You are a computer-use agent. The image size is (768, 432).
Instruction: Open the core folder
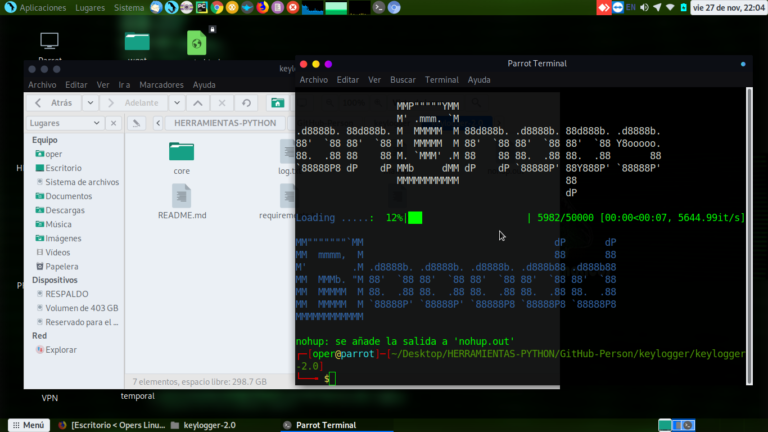coord(181,157)
